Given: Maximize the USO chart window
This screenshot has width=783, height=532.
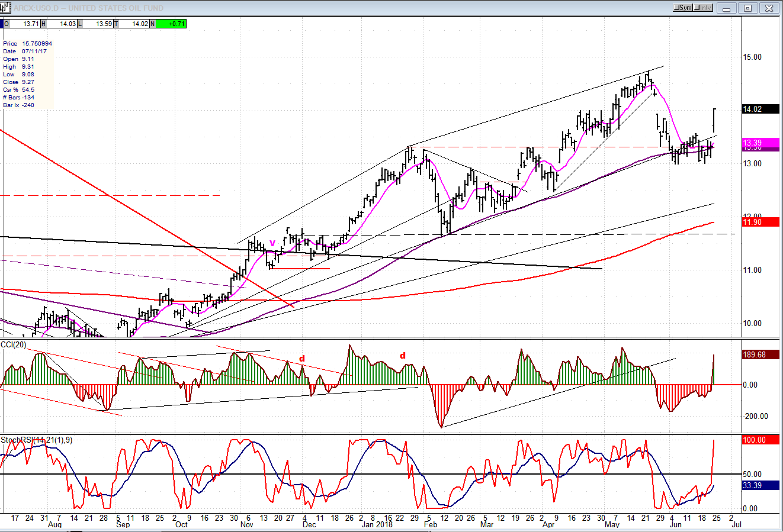Looking at the screenshot, I should point(747,8).
